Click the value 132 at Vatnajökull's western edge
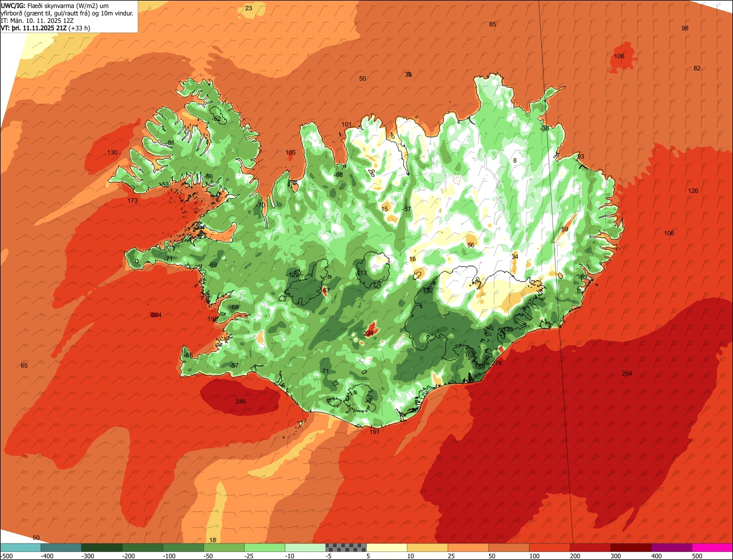733x560 pixels. [x=427, y=290]
